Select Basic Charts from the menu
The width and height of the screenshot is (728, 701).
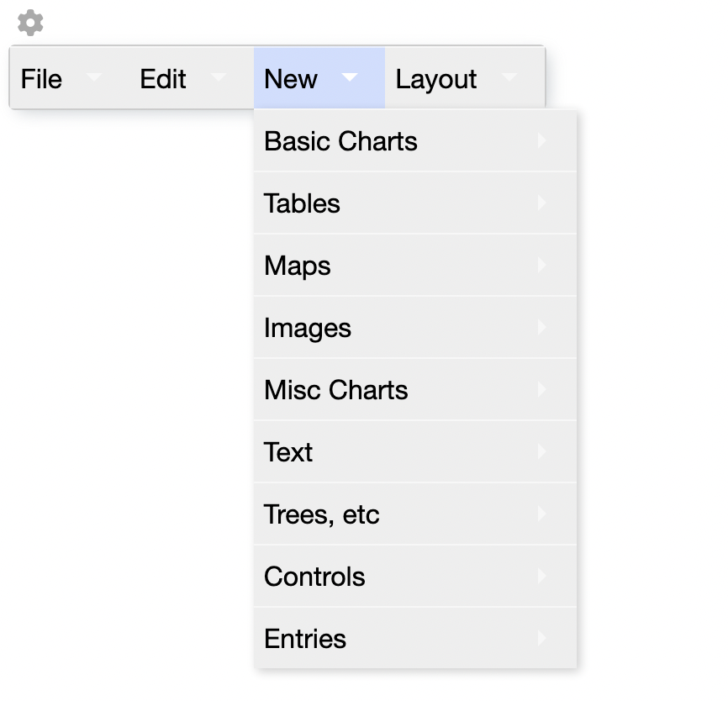(340, 141)
